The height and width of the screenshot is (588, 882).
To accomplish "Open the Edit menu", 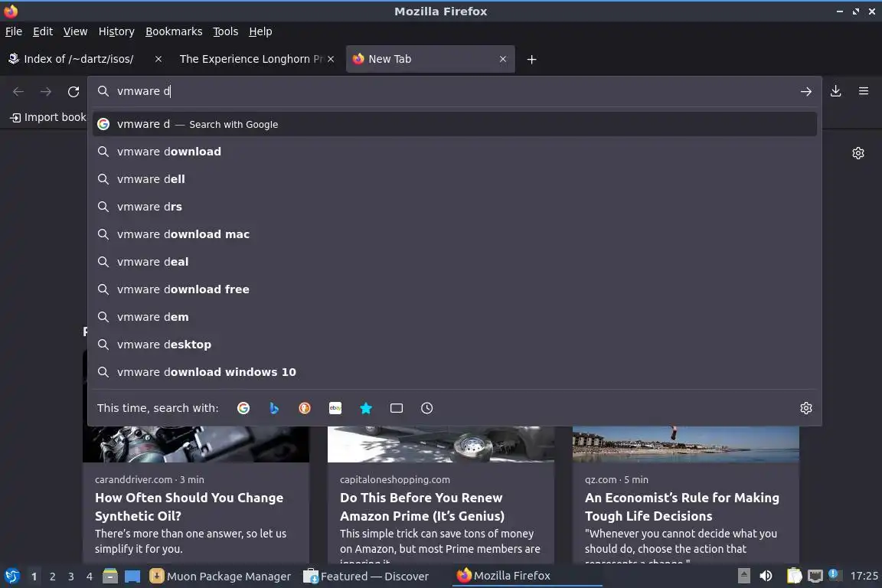I will 43,31.
